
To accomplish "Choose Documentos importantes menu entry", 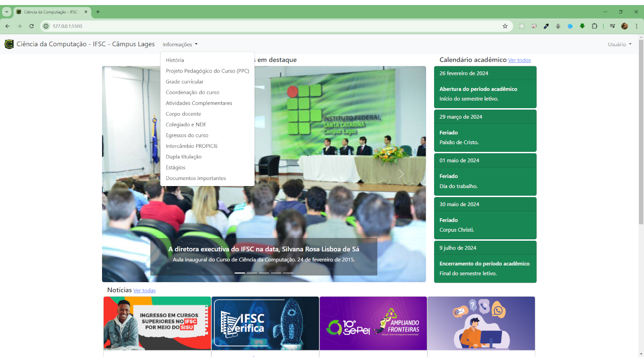I will 196,178.
